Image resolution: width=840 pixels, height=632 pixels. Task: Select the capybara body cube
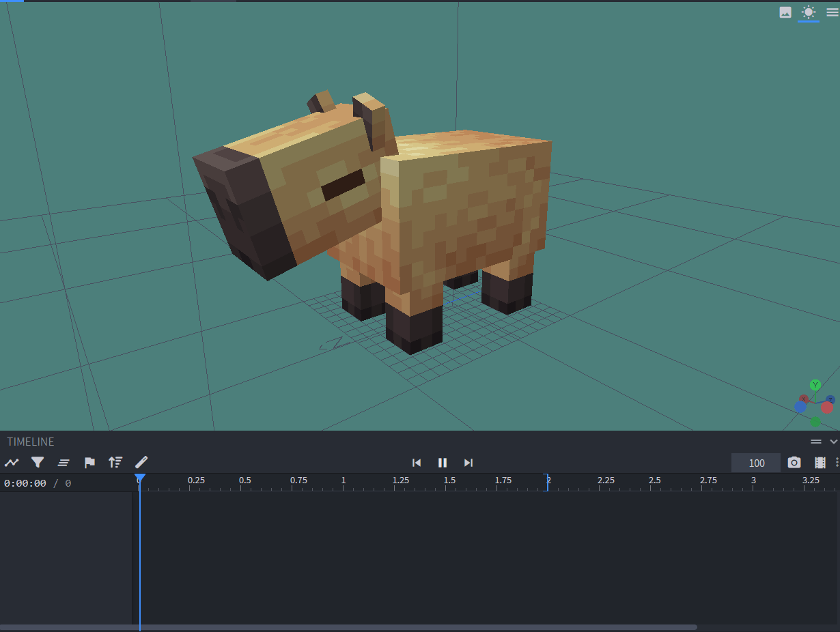[471, 205]
